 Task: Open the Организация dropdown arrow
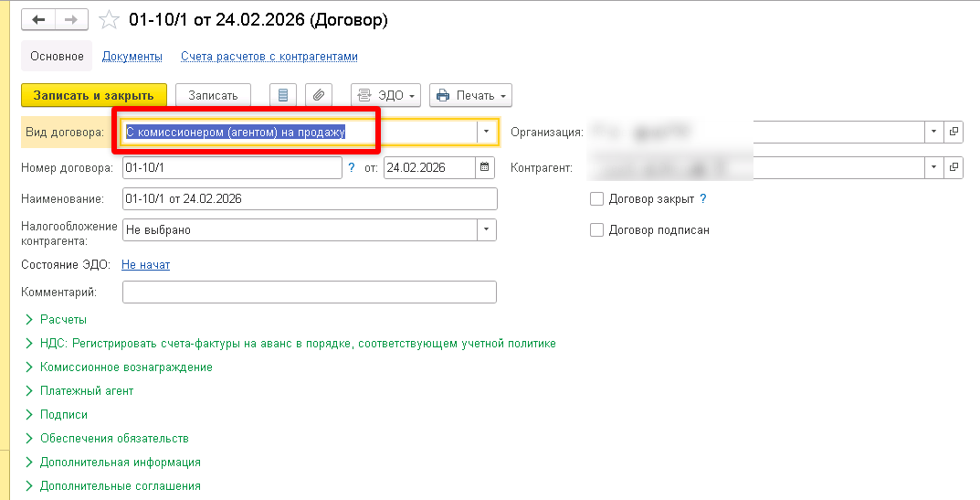pos(933,132)
